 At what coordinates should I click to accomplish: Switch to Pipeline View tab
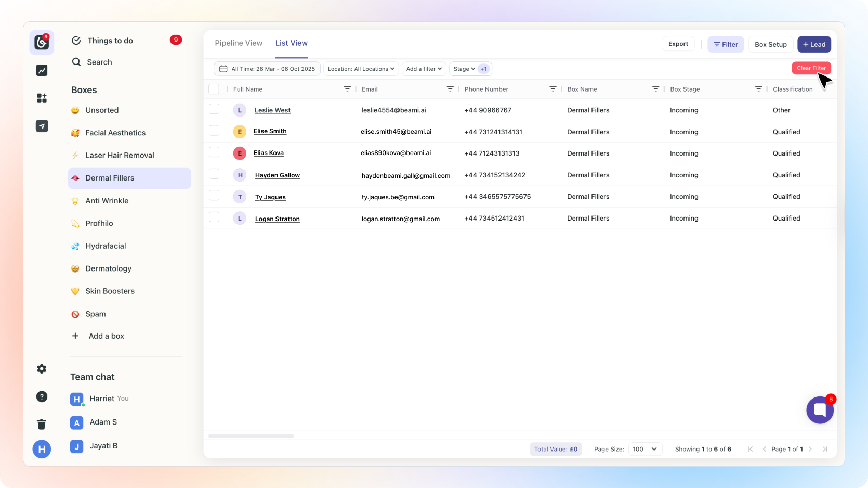239,43
